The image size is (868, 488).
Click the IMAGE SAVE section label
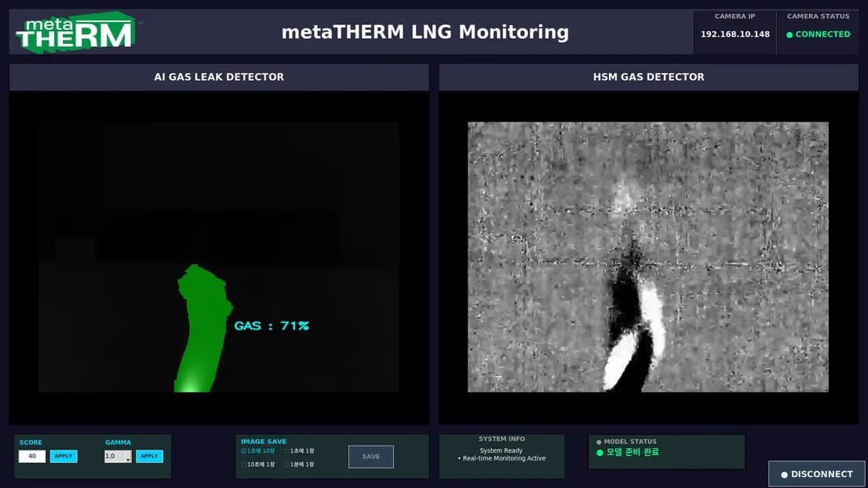coord(264,442)
